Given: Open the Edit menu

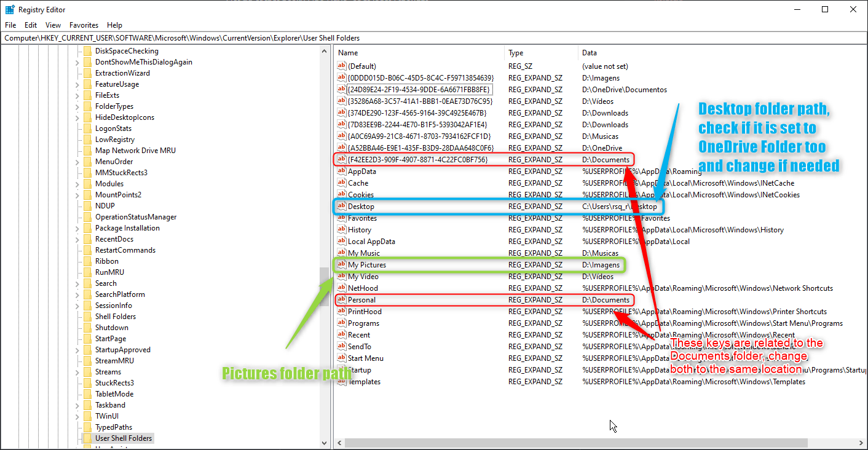Looking at the screenshot, I should pos(31,25).
